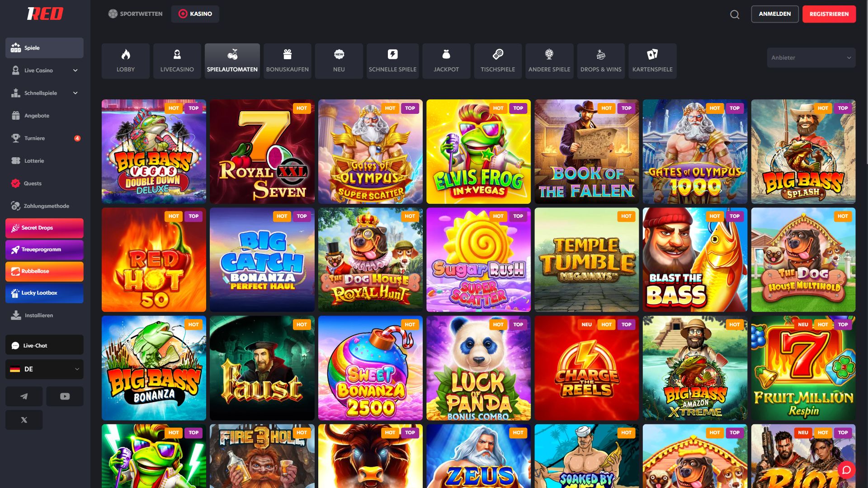Open the Lucky Lootbox banner
Viewport: 868px width, 488px height.
click(x=44, y=293)
